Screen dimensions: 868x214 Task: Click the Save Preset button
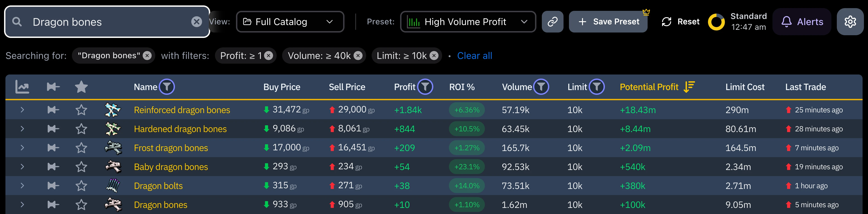[608, 22]
